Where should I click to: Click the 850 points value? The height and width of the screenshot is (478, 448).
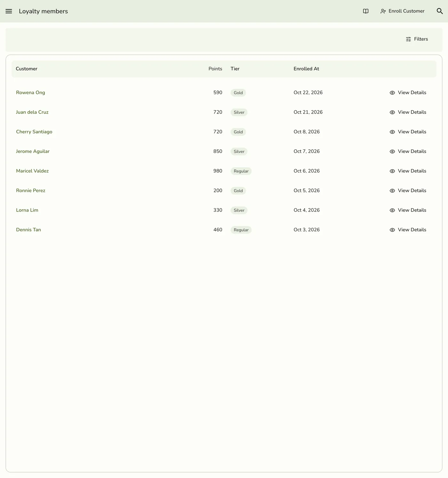tap(218, 151)
